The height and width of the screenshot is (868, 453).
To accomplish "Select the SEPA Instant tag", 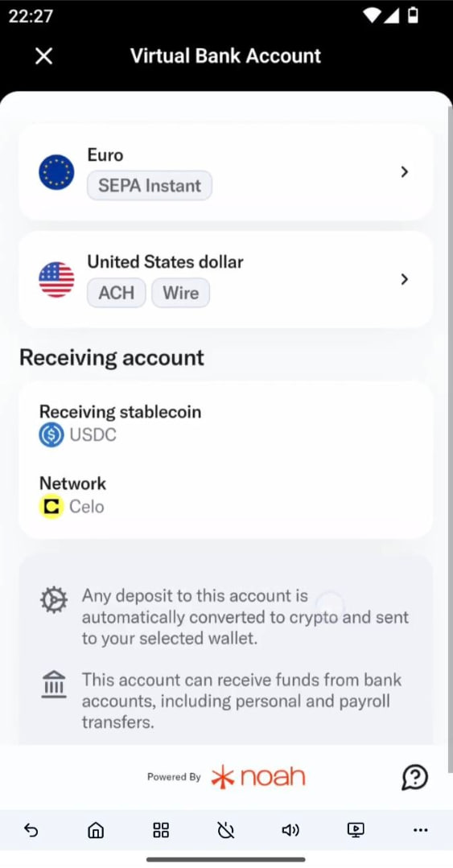I will (x=150, y=186).
